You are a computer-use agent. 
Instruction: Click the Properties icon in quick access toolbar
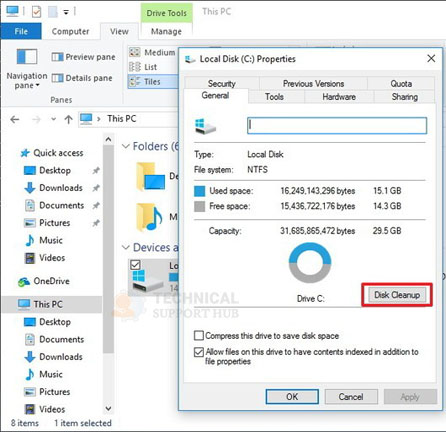tap(36, 12)
